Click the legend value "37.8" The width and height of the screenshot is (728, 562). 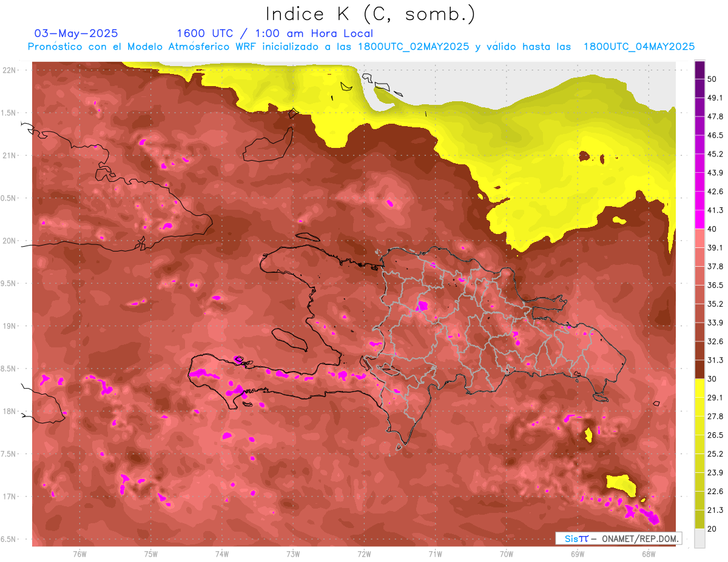pos(716,266)
